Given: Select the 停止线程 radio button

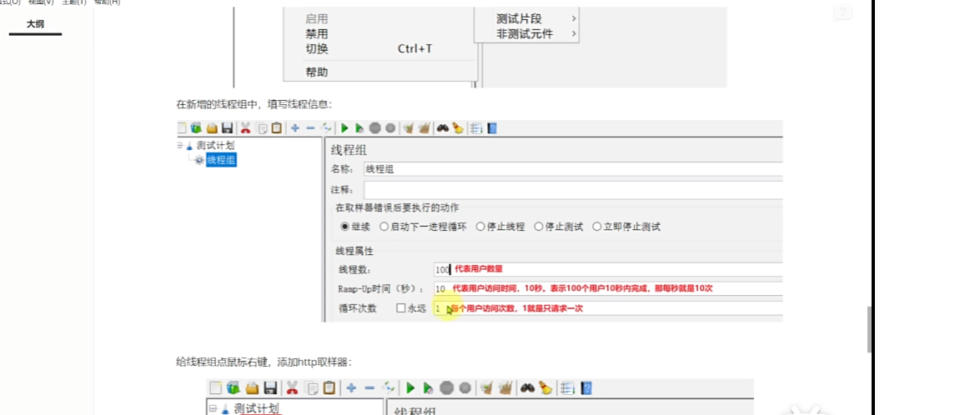Looking at the screenshot, I should tap(480, 227).
